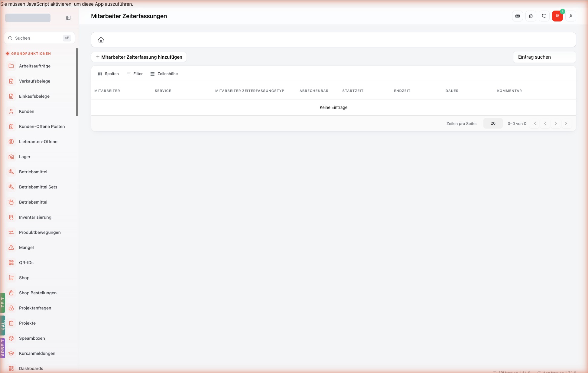Click the QR-IDs code icon
The width and height of the screenshot is (588, 373).
11,263
